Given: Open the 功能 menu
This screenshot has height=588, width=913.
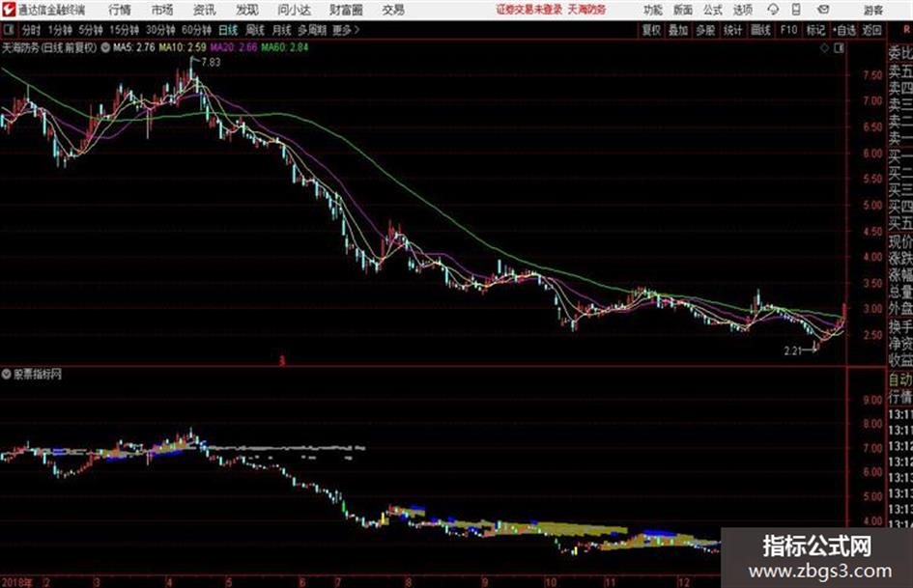Looking at the screenshot, I should coord(653,10).
